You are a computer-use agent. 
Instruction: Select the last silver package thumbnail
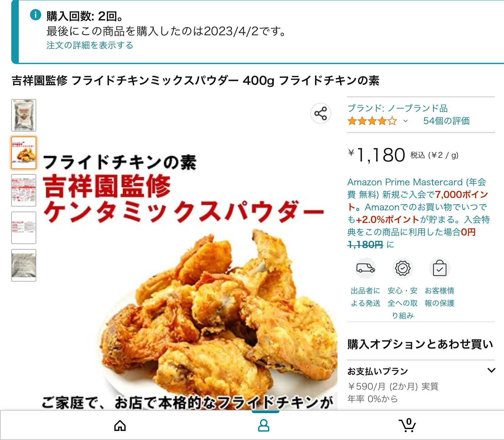click(x=24, y=265)
